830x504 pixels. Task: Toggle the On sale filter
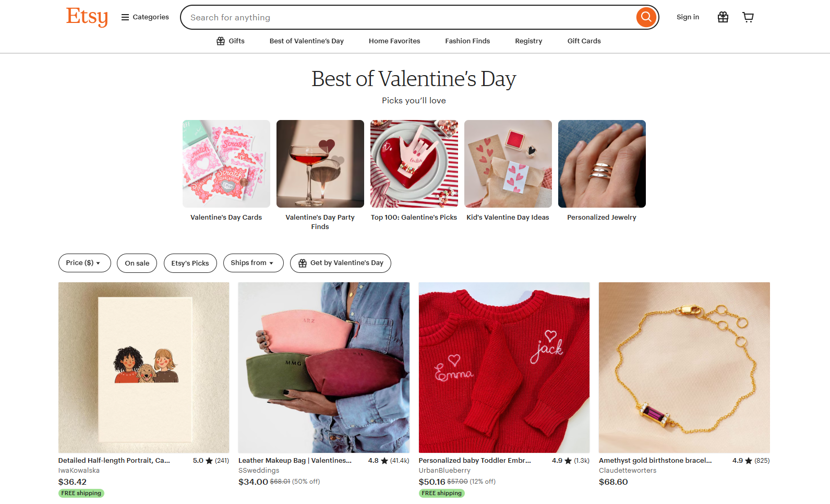[x=137, y=263]
